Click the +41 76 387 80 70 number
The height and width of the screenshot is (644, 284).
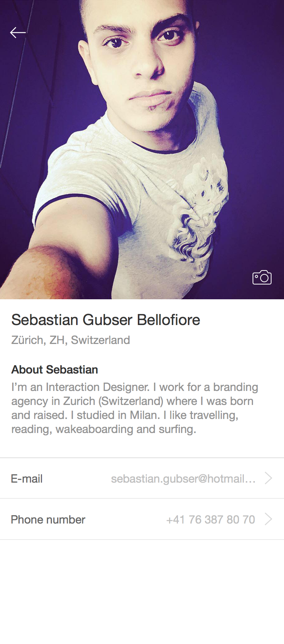click(x=211, y=520)
